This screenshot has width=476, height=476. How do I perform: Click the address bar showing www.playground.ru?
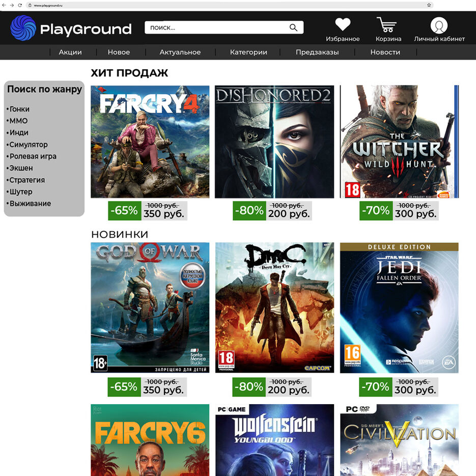tap(230, 5)
